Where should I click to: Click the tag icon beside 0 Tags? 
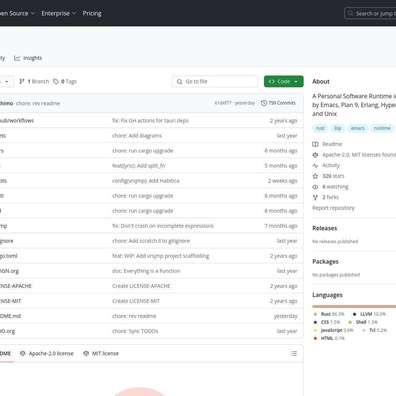coord(56,81)
